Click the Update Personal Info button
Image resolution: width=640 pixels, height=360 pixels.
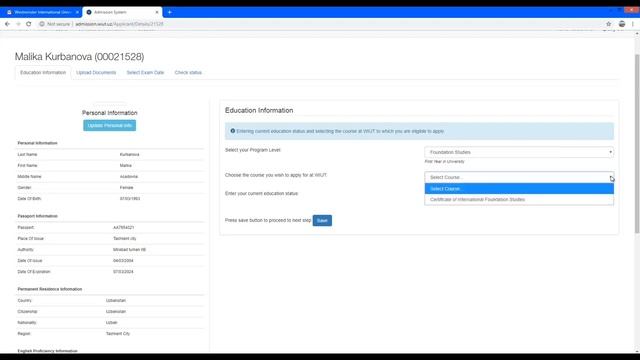tap(109, 125)
